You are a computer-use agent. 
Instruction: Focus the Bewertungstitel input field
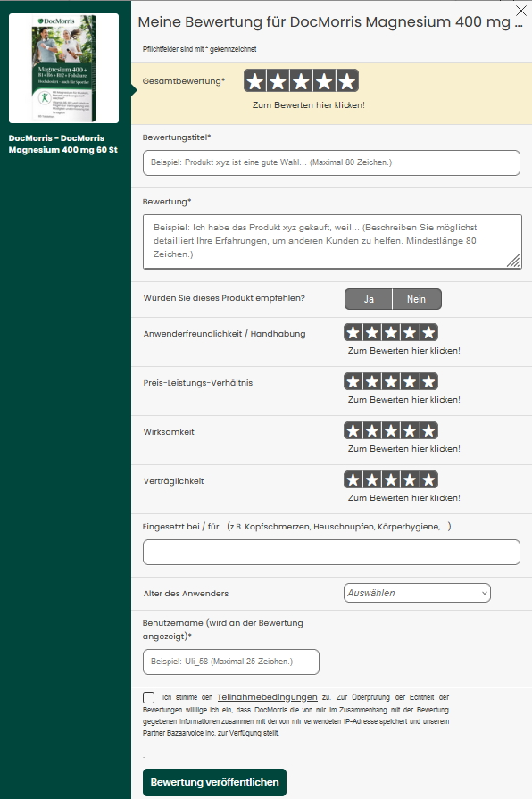331,162
